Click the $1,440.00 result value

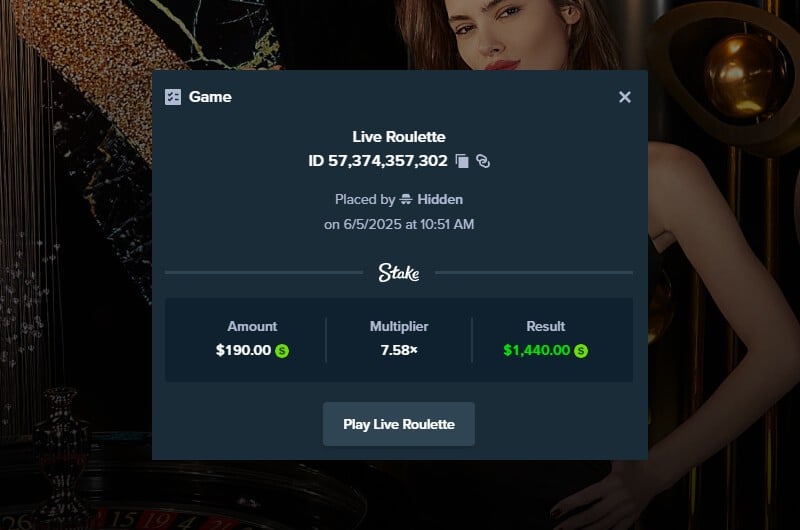[x=536, y=350]
